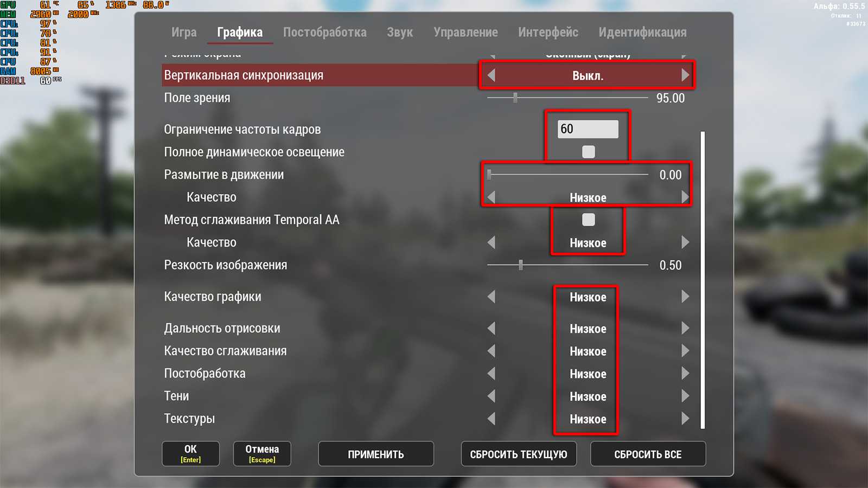This screenshot has height=488, width=868.
Task: Click left arrow for Вертикальная синхронизация
Action: pos(491,75)
